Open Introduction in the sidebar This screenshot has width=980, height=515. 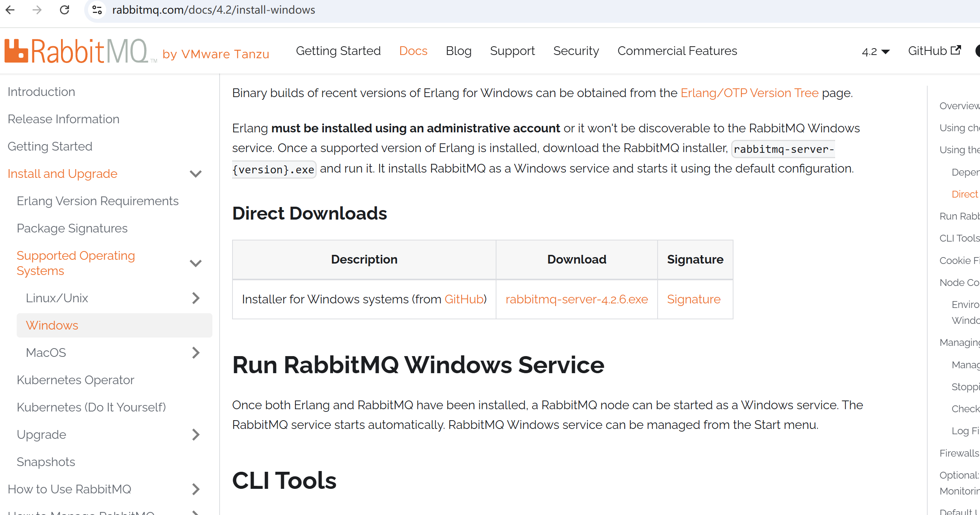[41, 92]
